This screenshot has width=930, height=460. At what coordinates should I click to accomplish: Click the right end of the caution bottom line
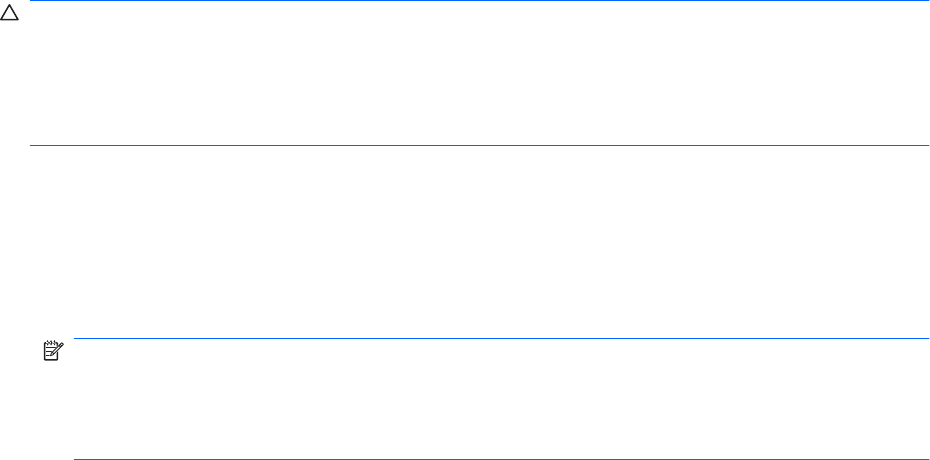click(926, 146)
